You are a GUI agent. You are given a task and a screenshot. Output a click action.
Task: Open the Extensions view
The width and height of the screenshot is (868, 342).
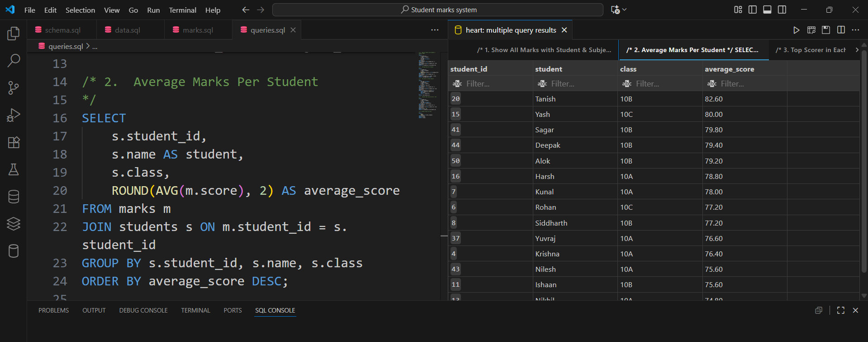pos(14,142)
